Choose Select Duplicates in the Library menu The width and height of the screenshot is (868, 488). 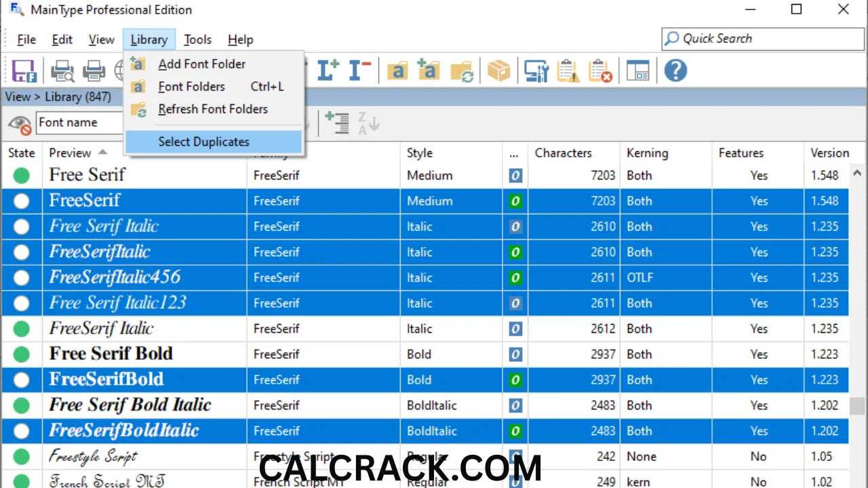(214, 142)
